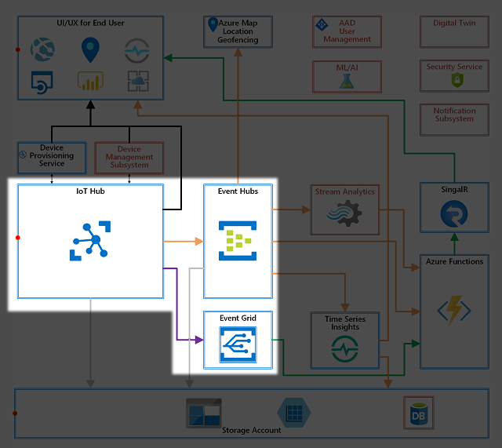Click the DB database icon in Storage Account
The image size is (502, 448).
419,413
